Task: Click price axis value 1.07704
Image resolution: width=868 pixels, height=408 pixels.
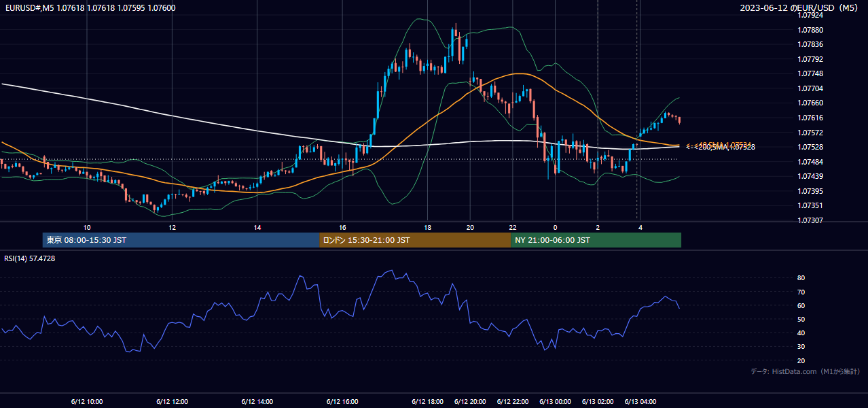Action: 810,88
